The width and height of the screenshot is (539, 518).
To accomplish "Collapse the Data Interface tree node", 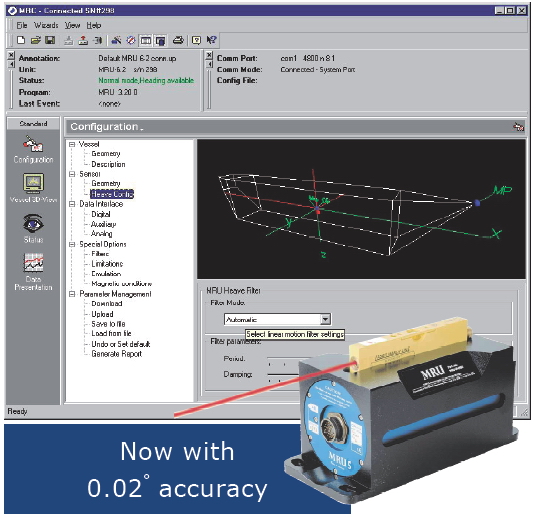I will tap(72, 204).
